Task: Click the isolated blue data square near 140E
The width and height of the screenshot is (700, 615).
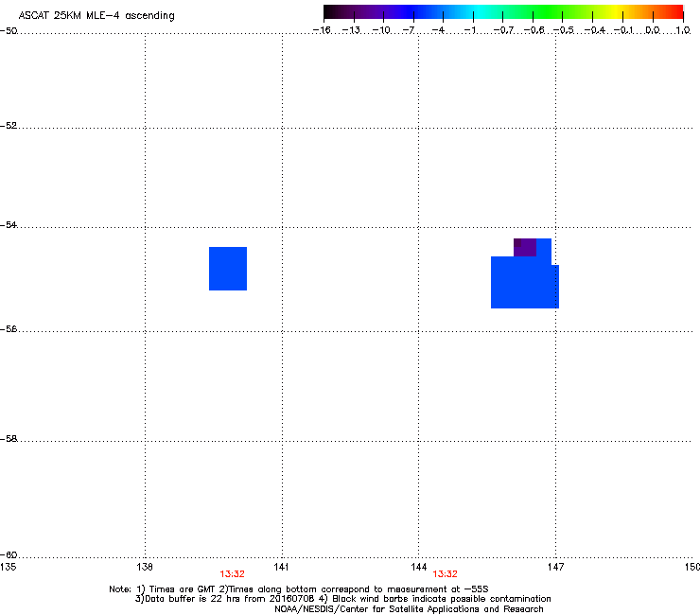Action: pyautogui.click(x=228, y=269)
